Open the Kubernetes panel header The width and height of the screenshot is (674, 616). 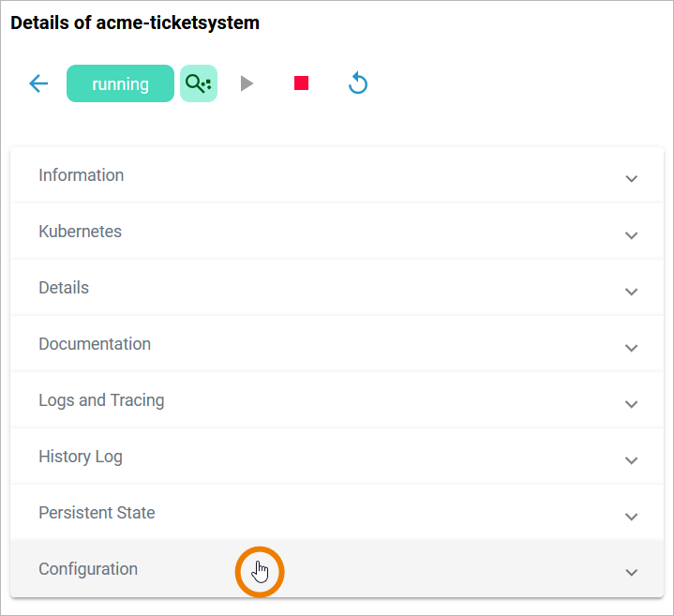pos(81,232)
